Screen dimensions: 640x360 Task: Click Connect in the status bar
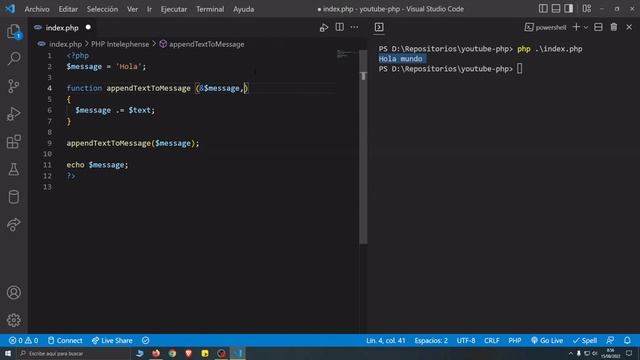[x=65, y=340]
